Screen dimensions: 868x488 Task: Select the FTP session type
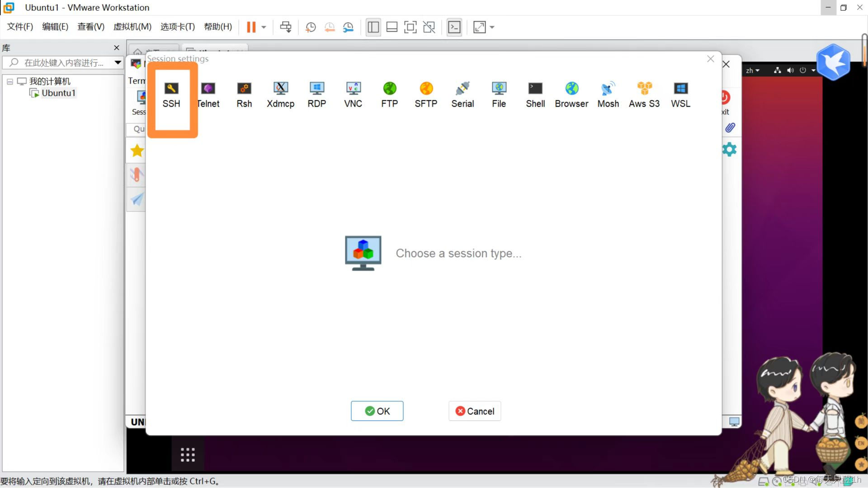[389, 94]
